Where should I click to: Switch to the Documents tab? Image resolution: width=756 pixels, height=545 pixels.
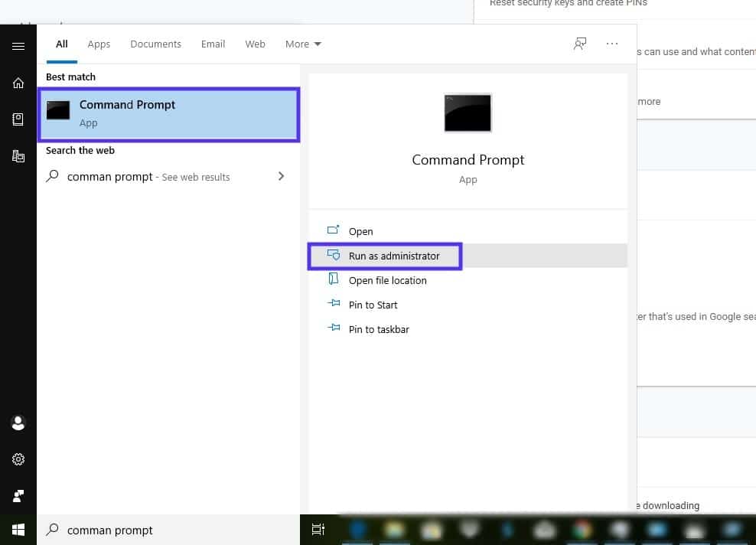[155, 44]
